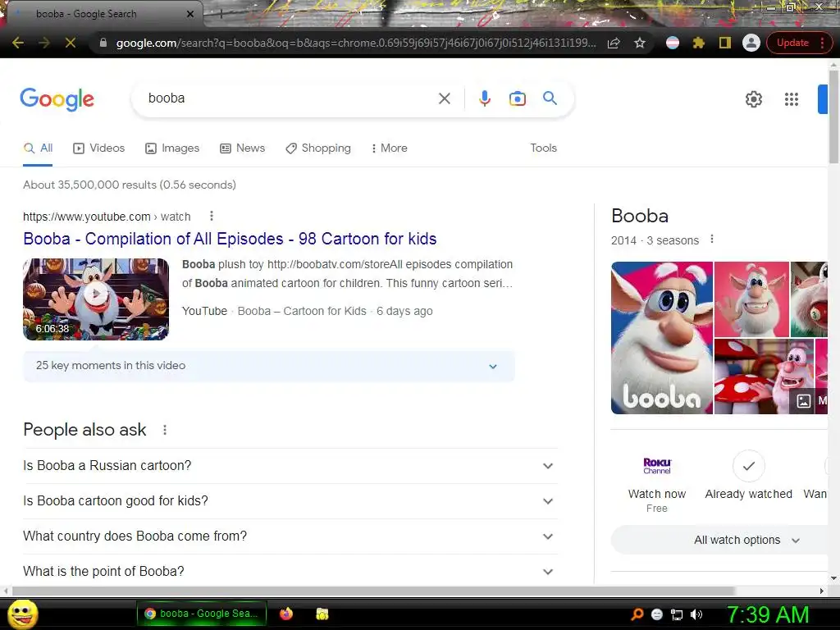The width and height of the screenshot is (840, 630).
Task: Click the horizontal scrollbar thumb
Action: [374, 591]
